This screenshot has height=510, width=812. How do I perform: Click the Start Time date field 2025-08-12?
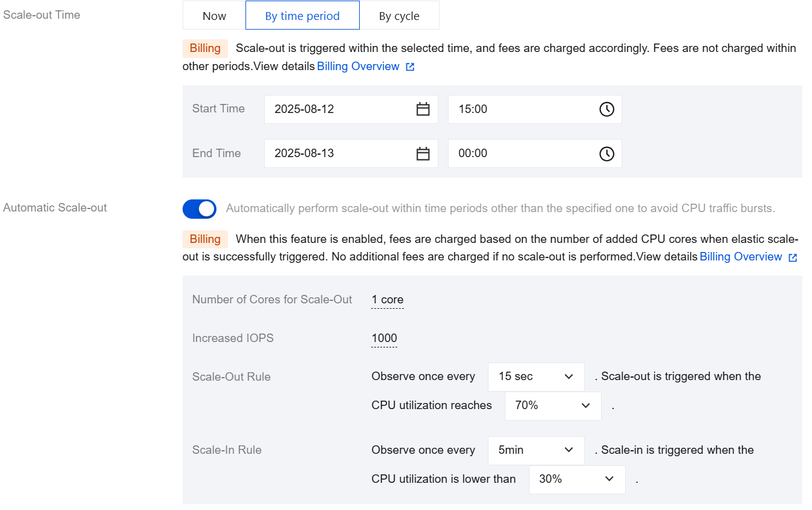[339, 109]
